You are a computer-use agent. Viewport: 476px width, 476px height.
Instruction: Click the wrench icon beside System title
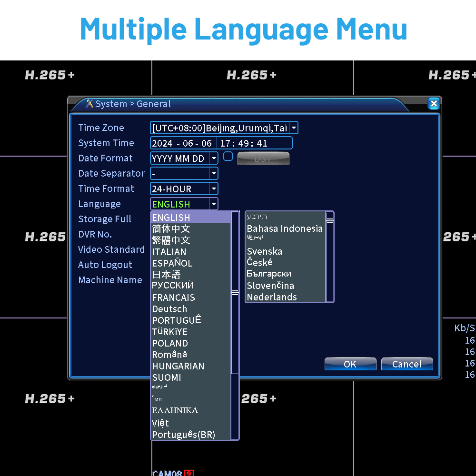click(x=89, y=103)
